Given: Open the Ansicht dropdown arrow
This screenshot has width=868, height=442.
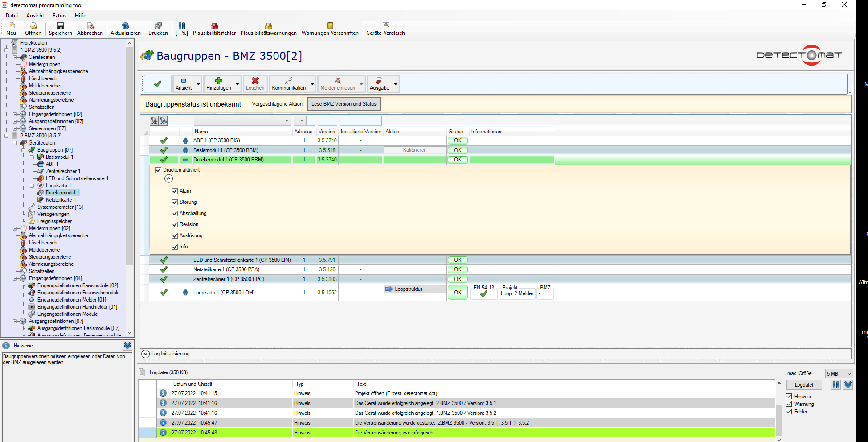Looking at the screenshot, I should (198, 84).
